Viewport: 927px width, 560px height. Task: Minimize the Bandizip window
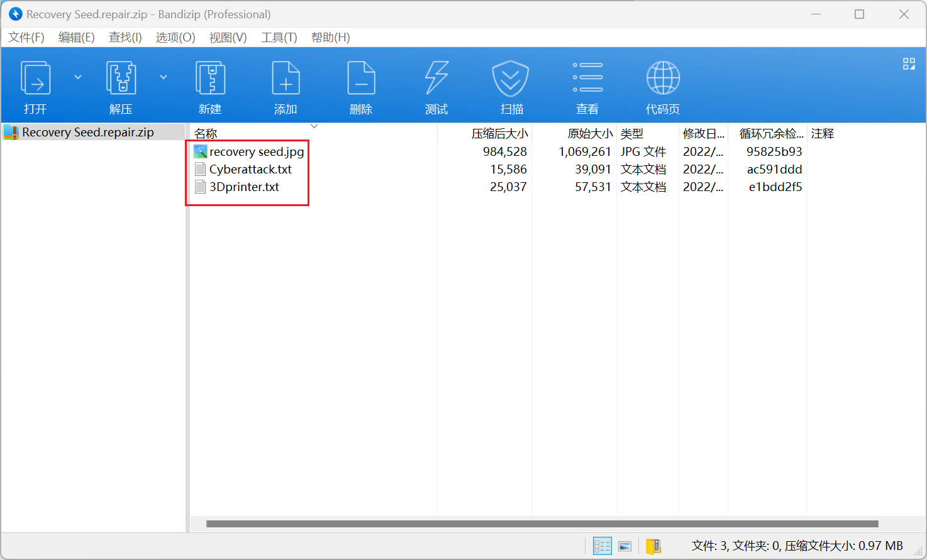816,14
